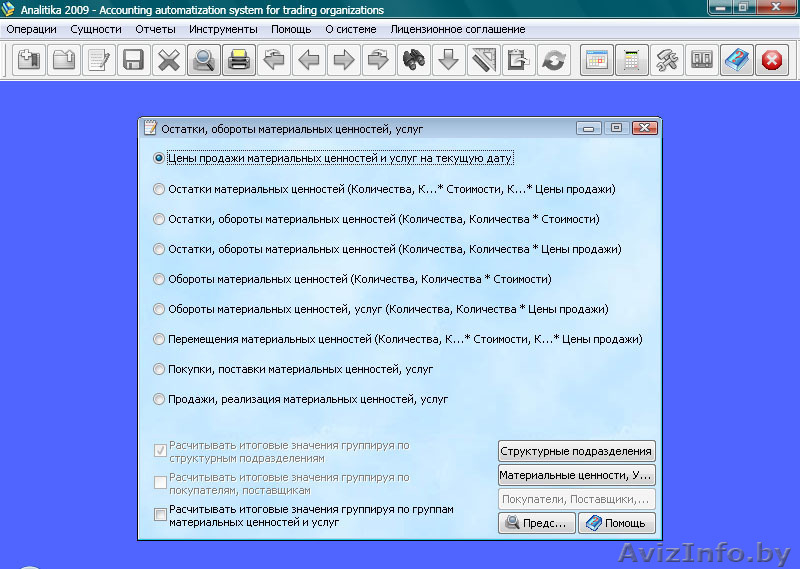Open the calculator from the toolbar
Viewport: 800px width, 569px height.
tap(630, 61)
